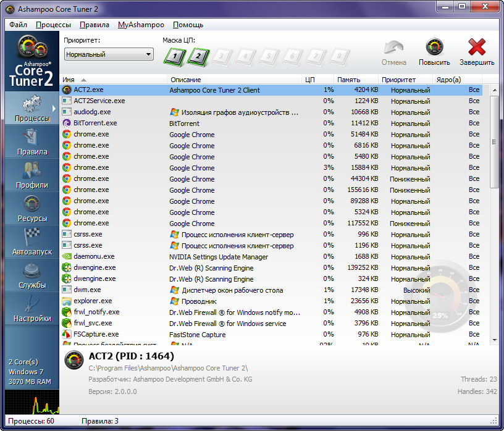Toggle CPU core 8 in Маска ЦП
This screenshot has width=504, height=431.
click(x=339, y=57)
